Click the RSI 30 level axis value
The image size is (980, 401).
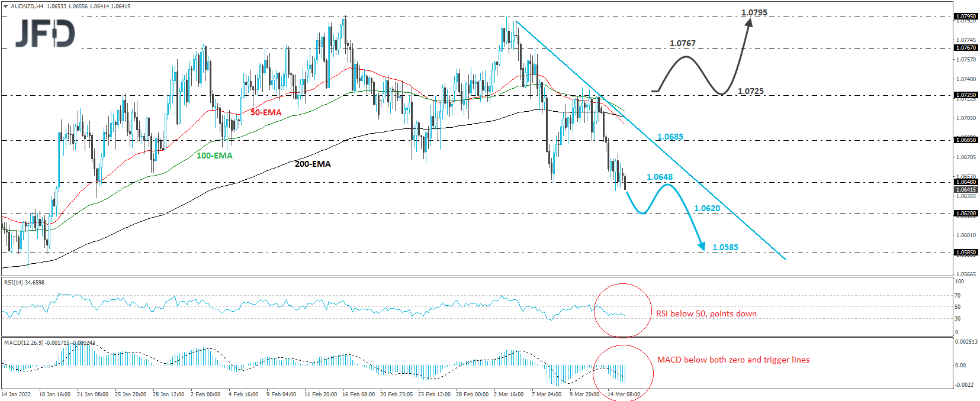957,319
